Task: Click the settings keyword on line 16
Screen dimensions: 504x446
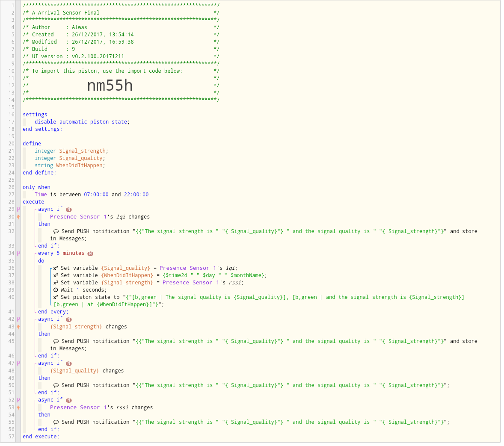Action: [35, 115]
